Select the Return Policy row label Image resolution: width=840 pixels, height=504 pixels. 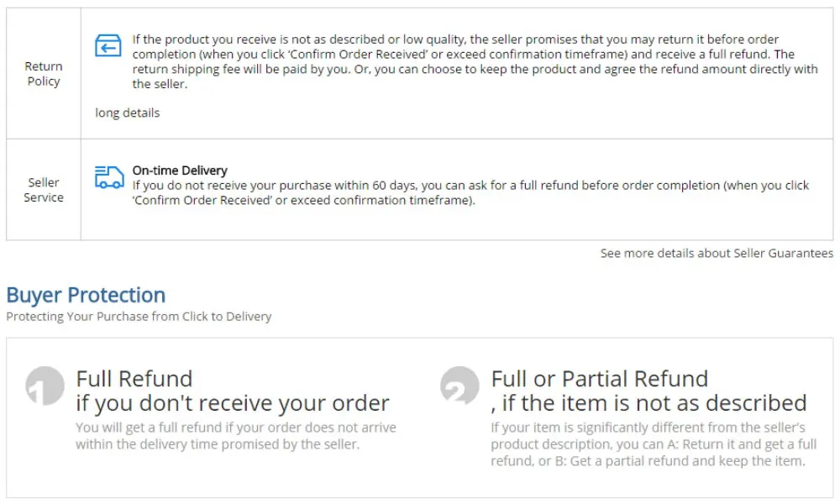pos(44,74)
